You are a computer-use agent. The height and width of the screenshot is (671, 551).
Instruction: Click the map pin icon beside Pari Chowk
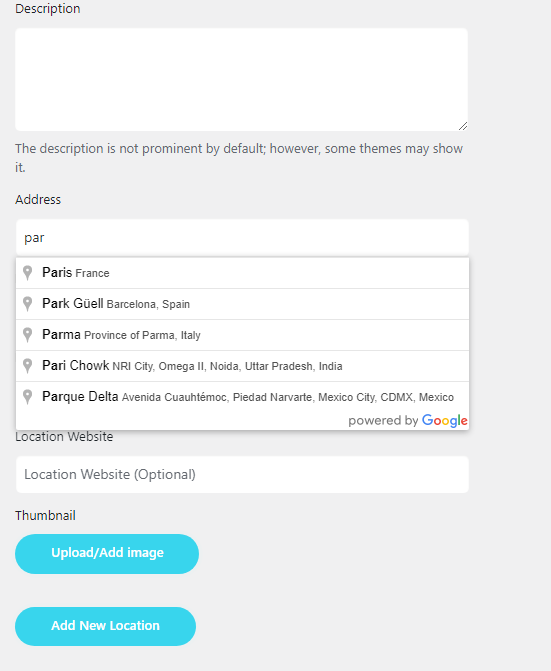(27, 366)
